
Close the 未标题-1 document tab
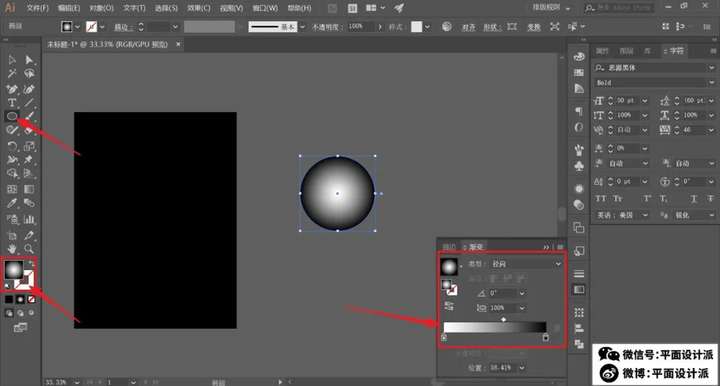(178, 44)
